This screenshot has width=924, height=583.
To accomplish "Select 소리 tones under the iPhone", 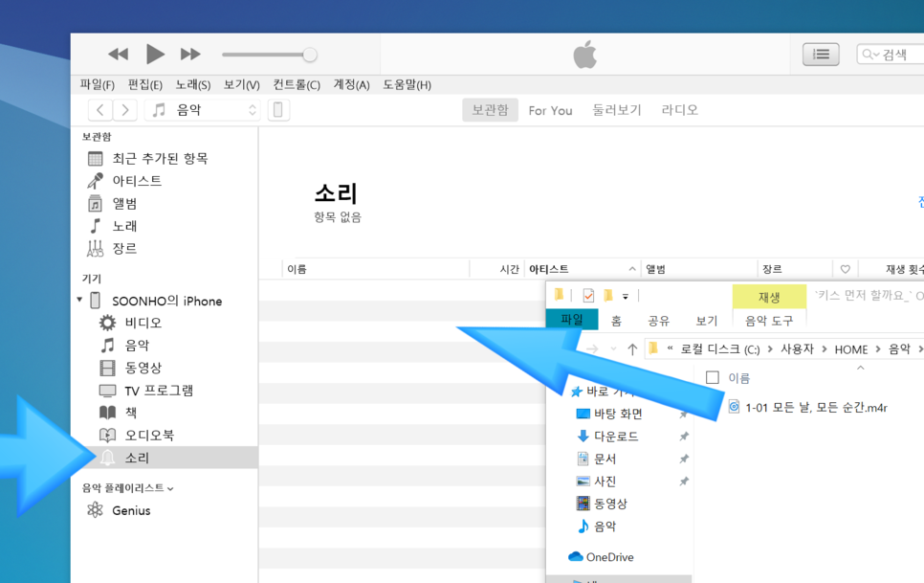I will [x=164, y=458].
